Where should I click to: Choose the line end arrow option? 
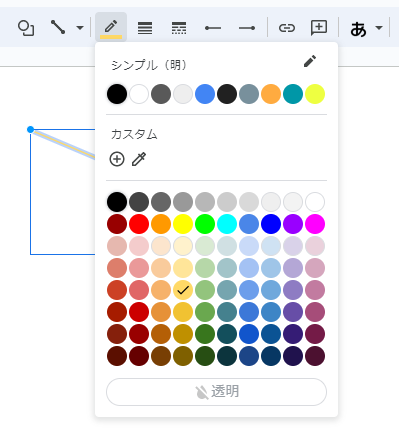(247, 28)
